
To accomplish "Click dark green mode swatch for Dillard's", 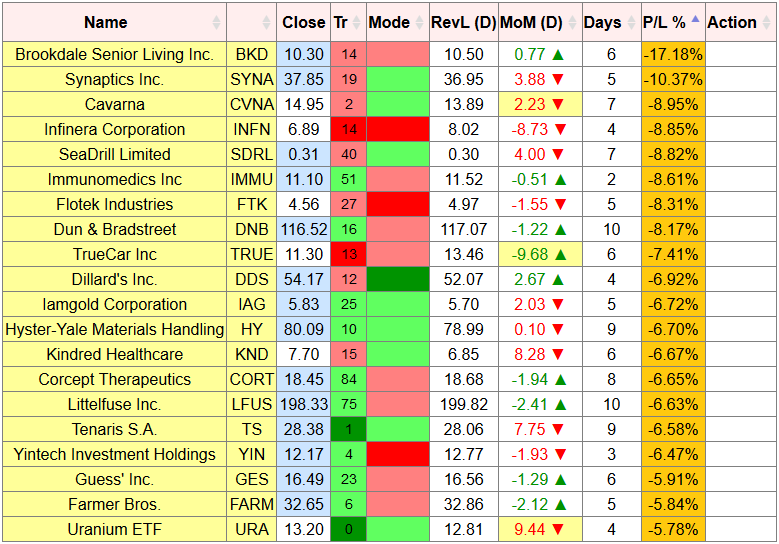I will [398, 279].
